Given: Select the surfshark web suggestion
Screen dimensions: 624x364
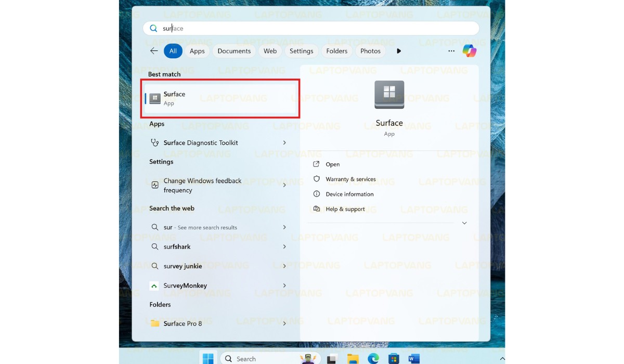Looking at the screenshot, I should [x=177, y=246].
